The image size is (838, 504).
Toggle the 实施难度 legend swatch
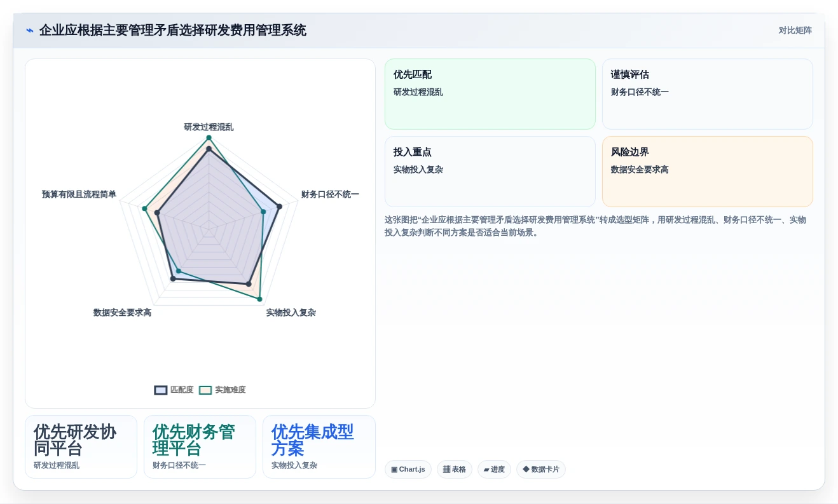click(205, 390)
